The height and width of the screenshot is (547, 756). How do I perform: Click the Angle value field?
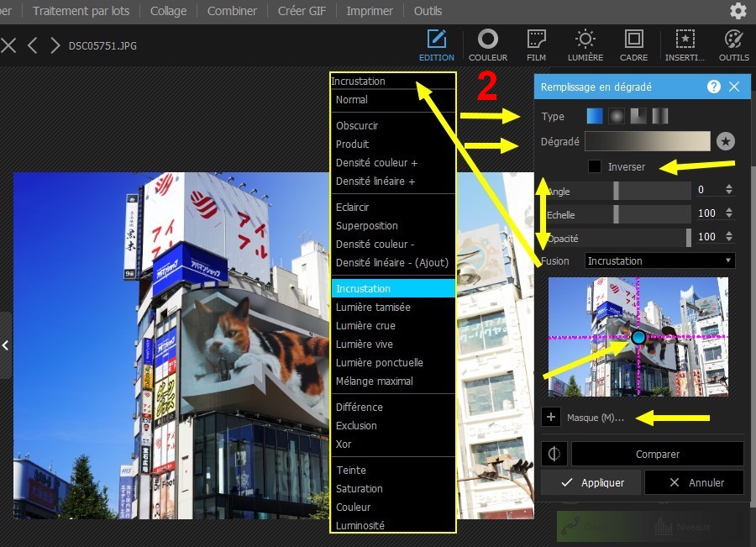(x=707, y=190)
